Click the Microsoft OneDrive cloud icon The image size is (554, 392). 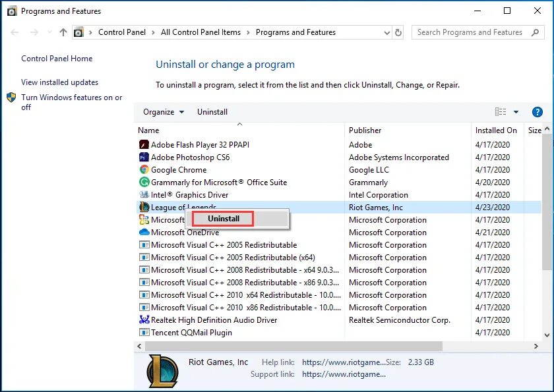click(144, 232)
